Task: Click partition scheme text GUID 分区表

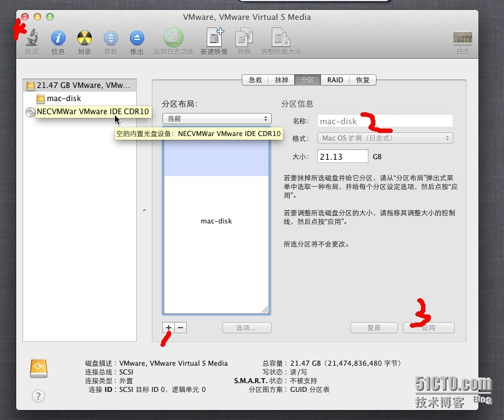Action: (x=310, y=389)
